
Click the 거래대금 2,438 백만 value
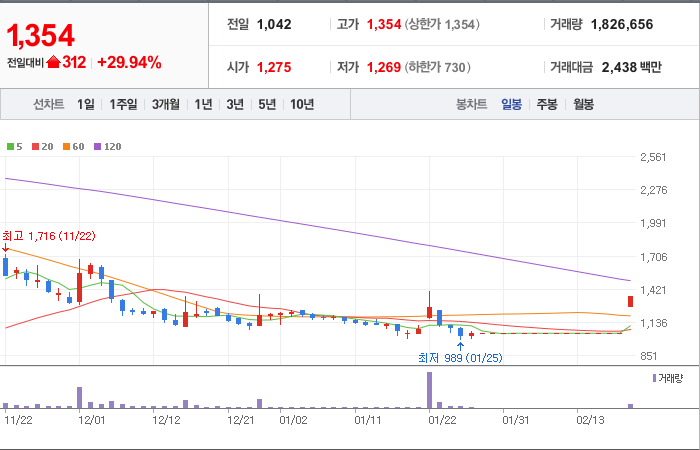click(631, 67)
